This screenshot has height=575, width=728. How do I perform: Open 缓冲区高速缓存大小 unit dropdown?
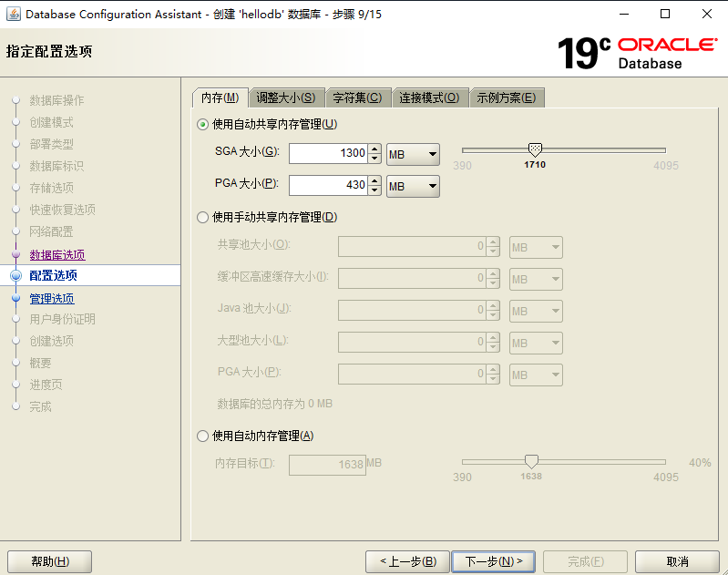click(536, 279)
